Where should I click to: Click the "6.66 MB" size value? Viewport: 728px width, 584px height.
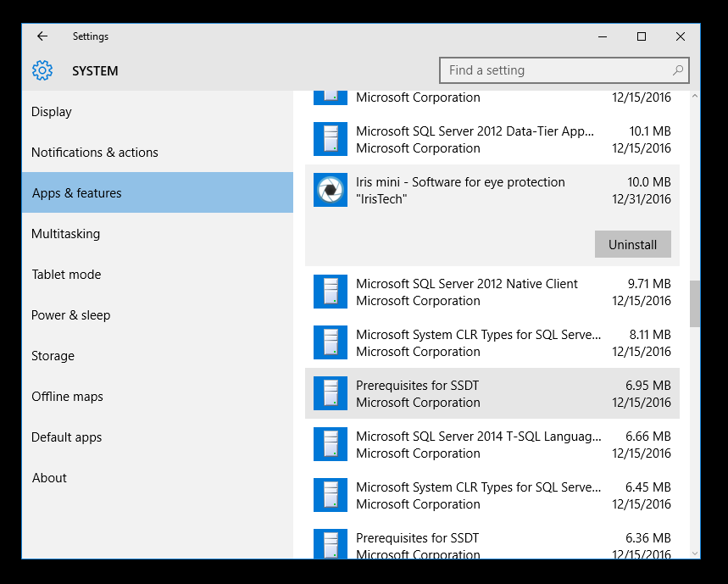point(648,437)
